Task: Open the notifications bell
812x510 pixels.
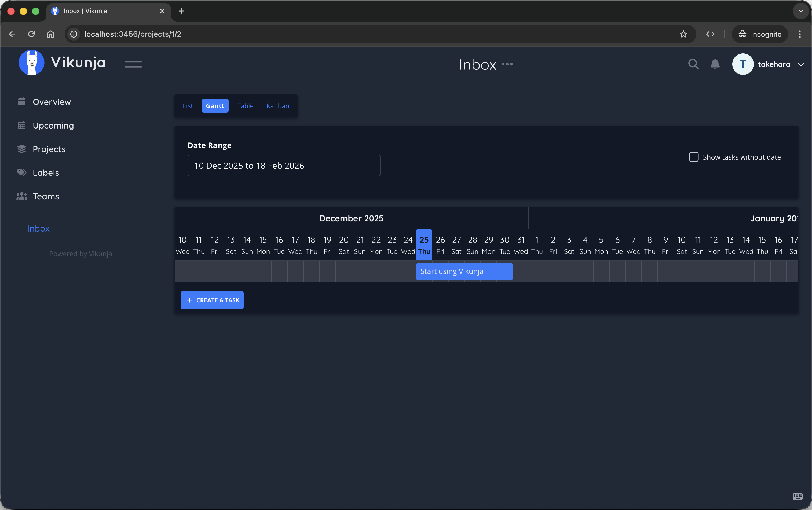Action: [715, 64]
